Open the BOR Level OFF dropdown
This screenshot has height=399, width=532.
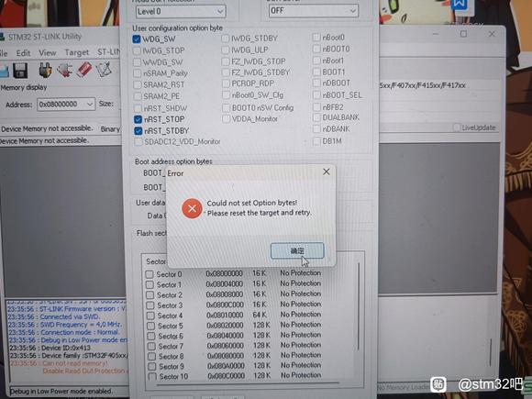click(313, 11)
